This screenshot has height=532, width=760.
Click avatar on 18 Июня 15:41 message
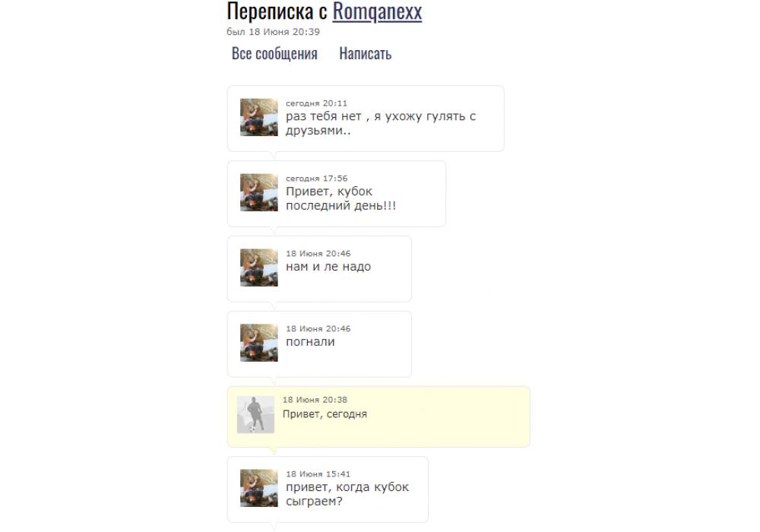(259, 488)
